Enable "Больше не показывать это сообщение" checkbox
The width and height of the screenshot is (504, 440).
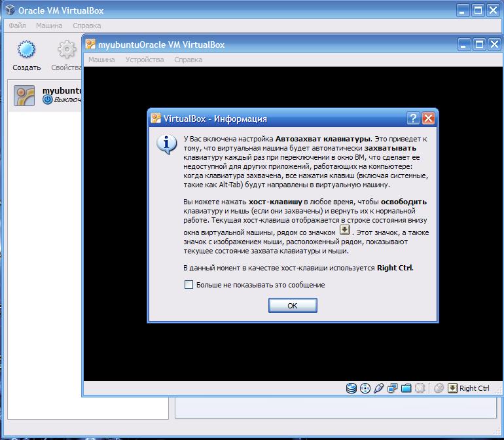pos(189,285)
